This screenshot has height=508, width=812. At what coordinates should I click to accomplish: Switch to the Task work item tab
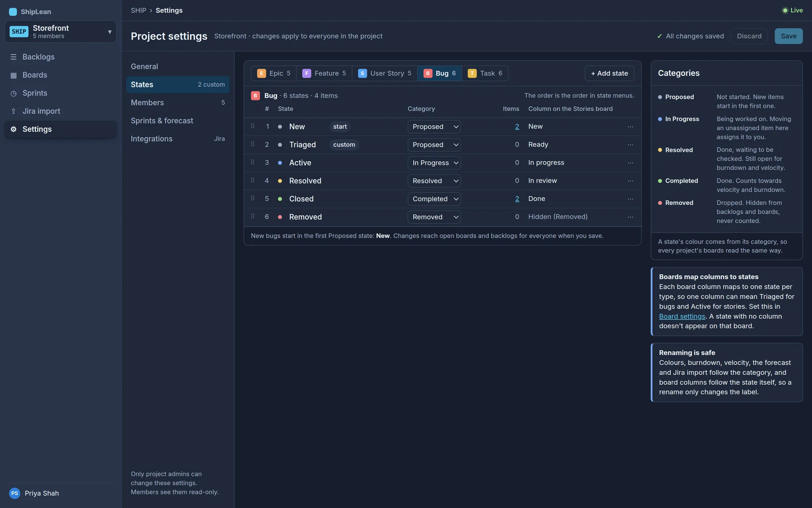[x=485, y=73]
